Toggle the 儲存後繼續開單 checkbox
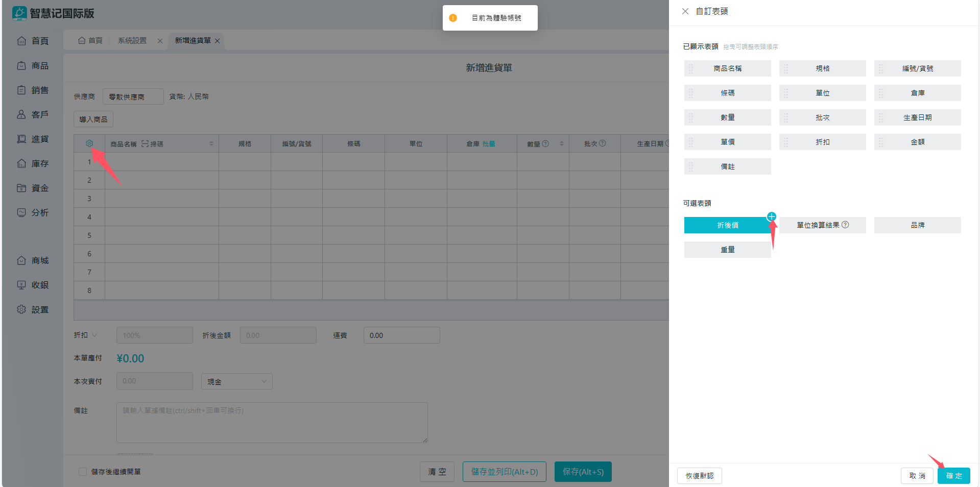The height and width of the screenshot is (487, 980). (82, 472)
